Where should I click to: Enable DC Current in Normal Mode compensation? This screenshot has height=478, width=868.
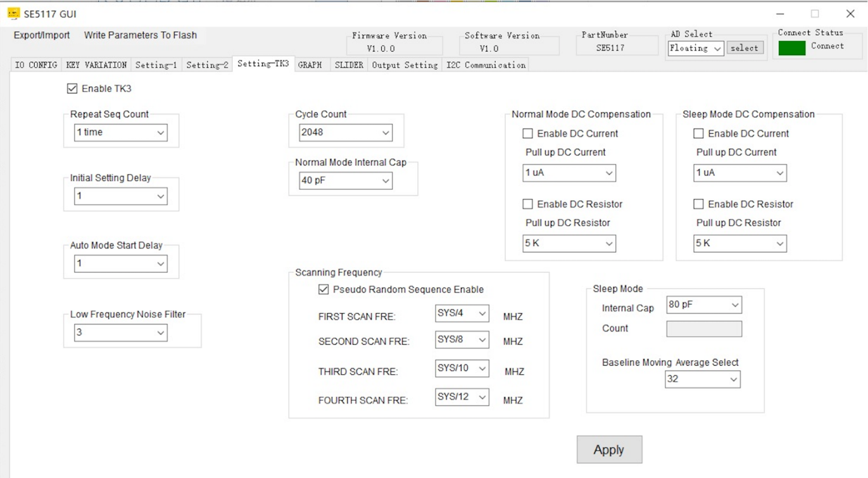527,134
